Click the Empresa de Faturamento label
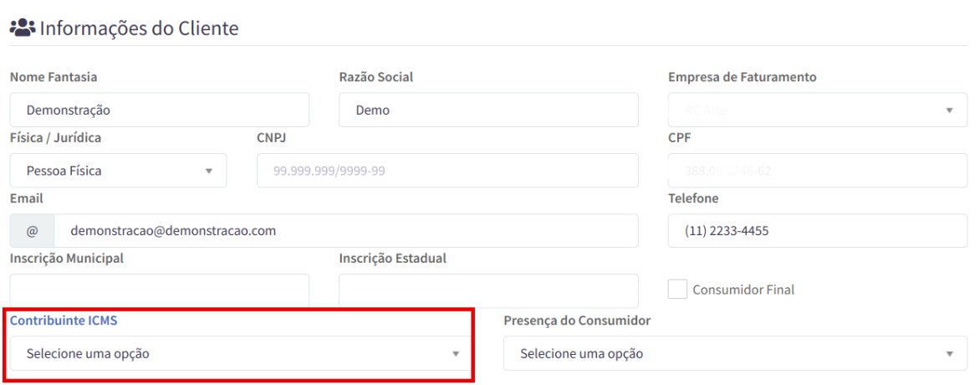Viewport: 980px width, 385px height. coord(742,77)
